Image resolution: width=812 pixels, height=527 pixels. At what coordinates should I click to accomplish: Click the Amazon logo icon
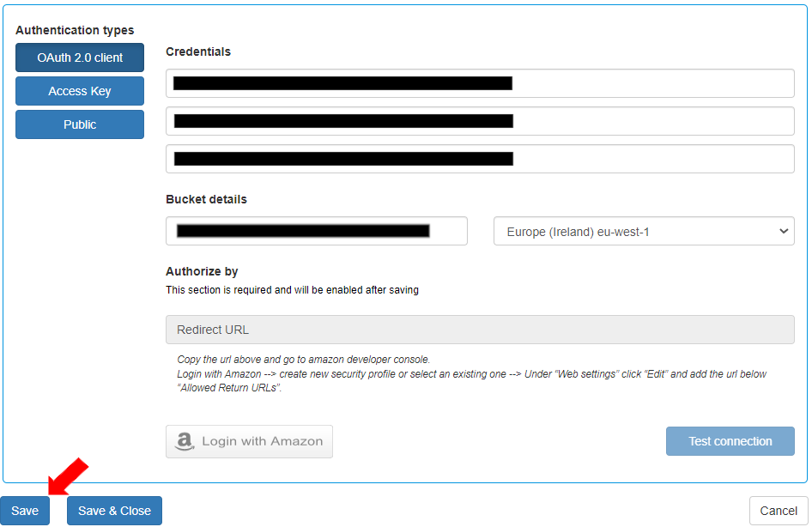click(x=185, y=441)
